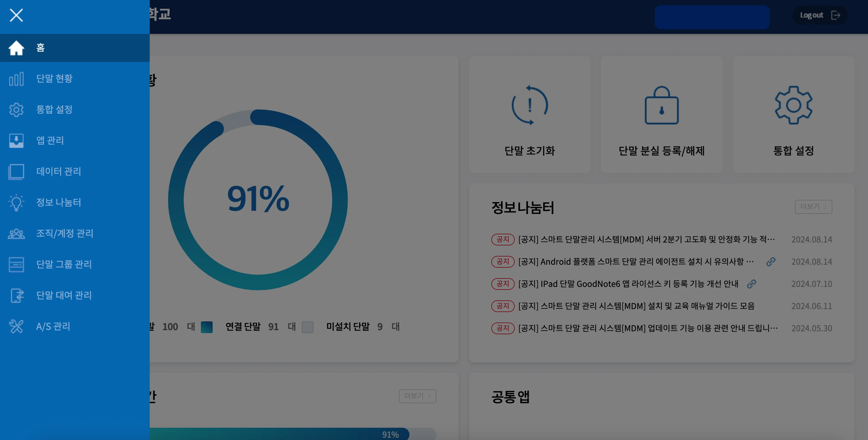Open 단말 그룹 관리 menu item
Image resolution: width=868 pixels, height=440 pixels.
(x=75, y=265)
